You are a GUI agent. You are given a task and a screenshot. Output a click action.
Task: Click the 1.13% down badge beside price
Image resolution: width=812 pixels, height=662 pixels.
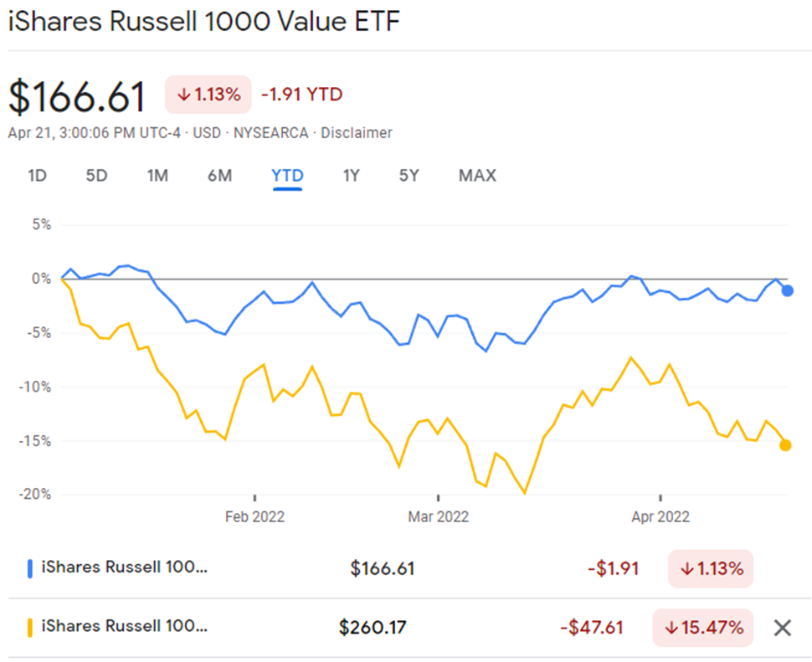point(208,95)
